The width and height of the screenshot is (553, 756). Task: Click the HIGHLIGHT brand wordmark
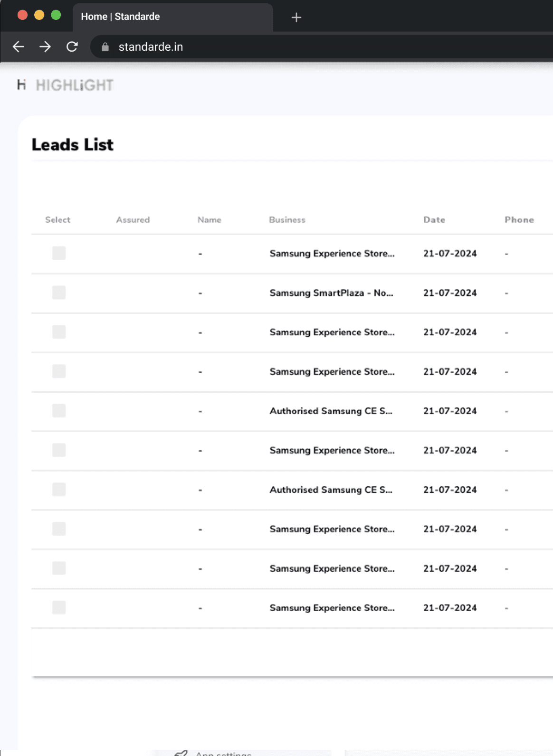click(75, 85)
